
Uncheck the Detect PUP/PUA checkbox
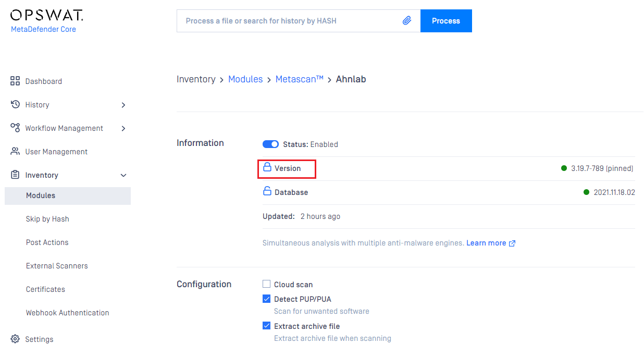click(x=267, y=299)
